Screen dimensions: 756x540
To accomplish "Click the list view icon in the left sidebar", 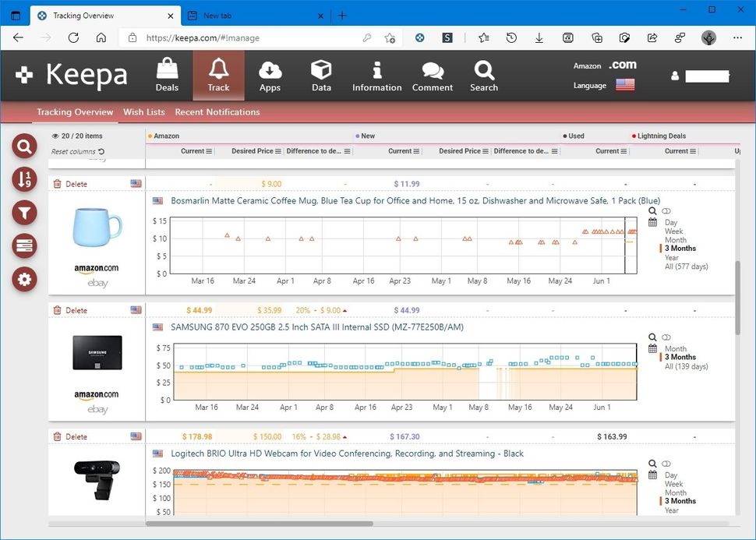I will 23,245.
